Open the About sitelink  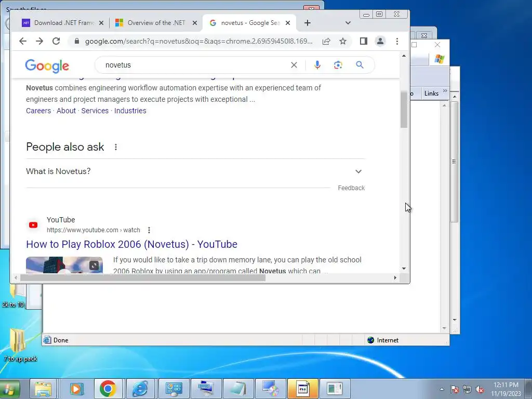click(x=66, y=111)
